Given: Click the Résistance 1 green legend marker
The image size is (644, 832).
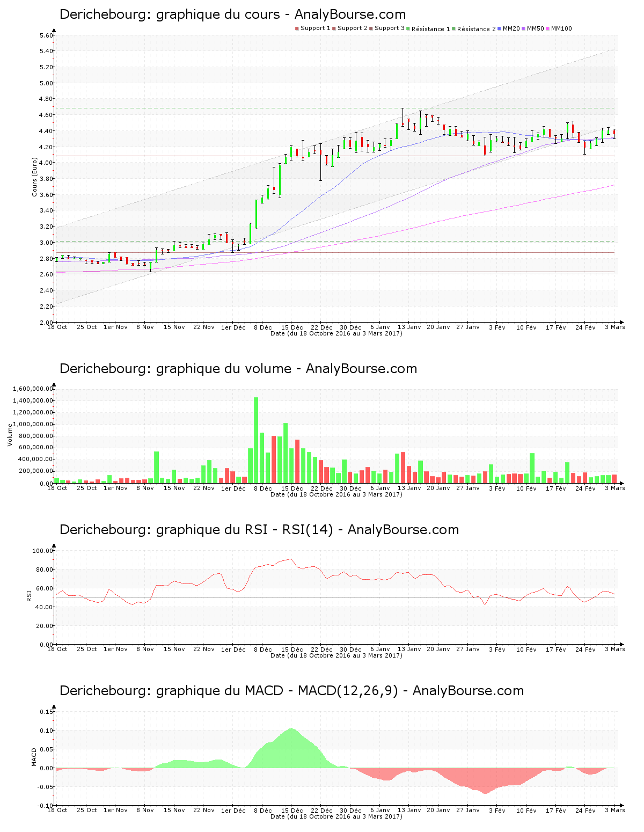Looking at the screenshot, I should 408,28.
